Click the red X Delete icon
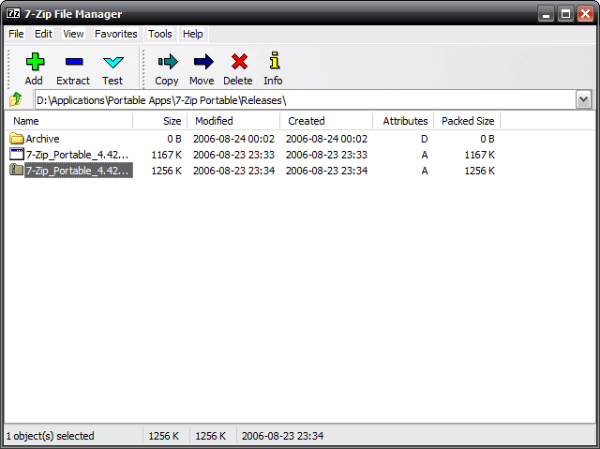Screen dimensions: 600x449 tap(238, 63)
